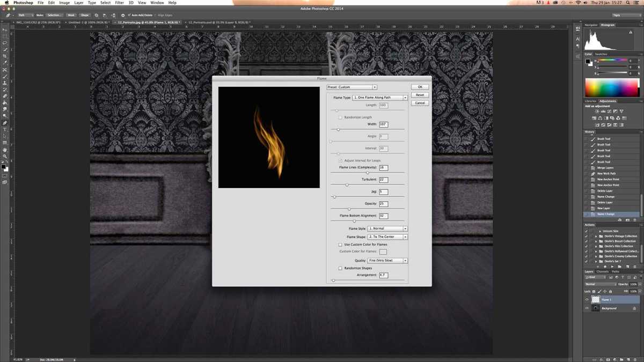644x362 pixels.
Task: Expand Devlin's Film Collection action set
Action: click(x=597, y=246)
